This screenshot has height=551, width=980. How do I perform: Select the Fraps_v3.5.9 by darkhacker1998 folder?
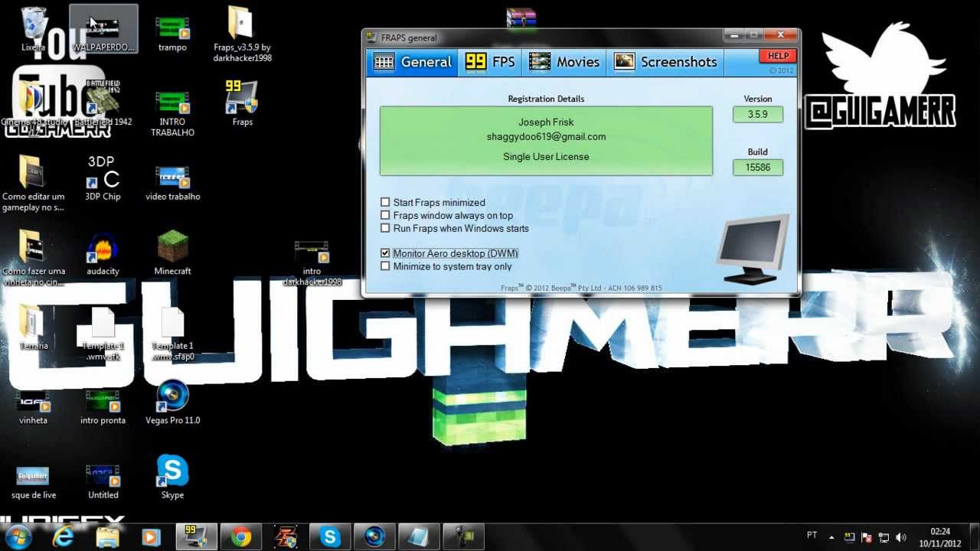tap(242, 34)
